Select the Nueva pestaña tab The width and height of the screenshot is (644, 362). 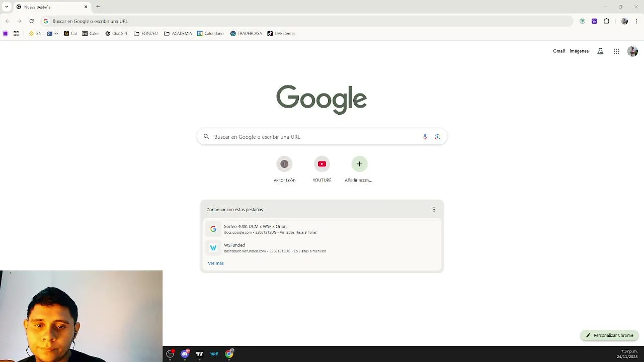pyautogui.click(x=52, y=7)
